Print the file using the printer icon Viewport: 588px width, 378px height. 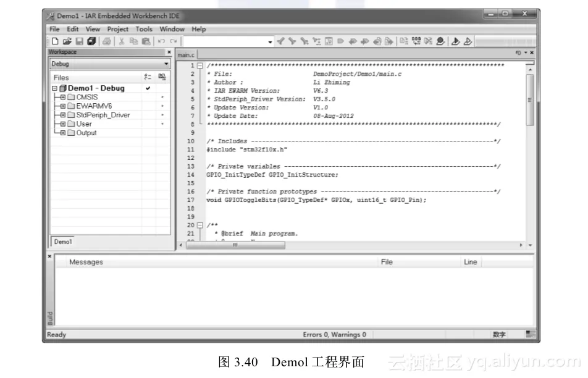coord(106,41)
